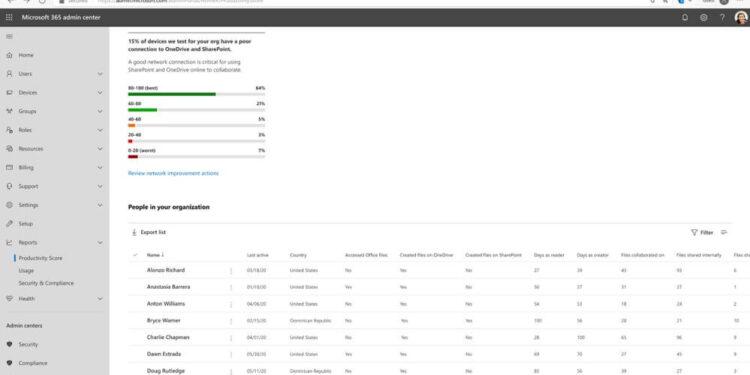
Task: Open the notifications bell
Action: 685,17
